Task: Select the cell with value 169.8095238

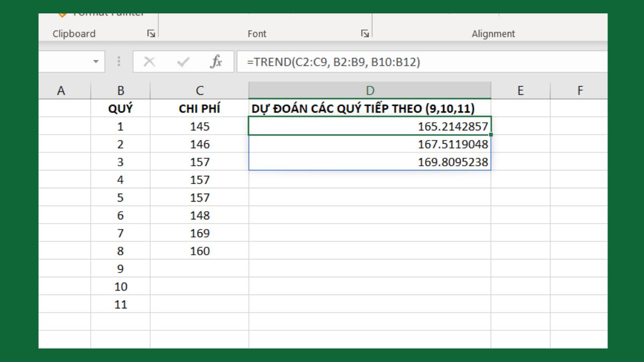Action: pyautogui.click(x=369, y=161)
